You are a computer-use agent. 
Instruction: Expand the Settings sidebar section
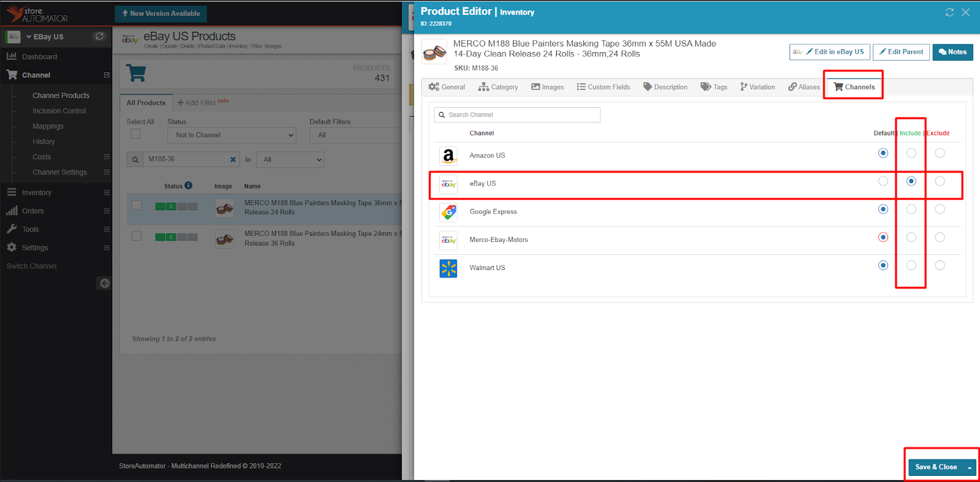(x=107, y=247)
